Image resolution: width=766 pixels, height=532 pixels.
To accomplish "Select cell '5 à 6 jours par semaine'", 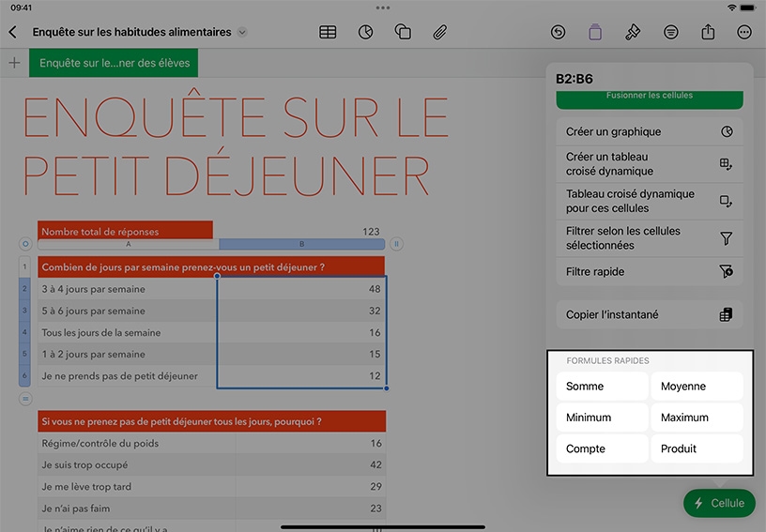I will pyautogui.click(x=127, y=311).
